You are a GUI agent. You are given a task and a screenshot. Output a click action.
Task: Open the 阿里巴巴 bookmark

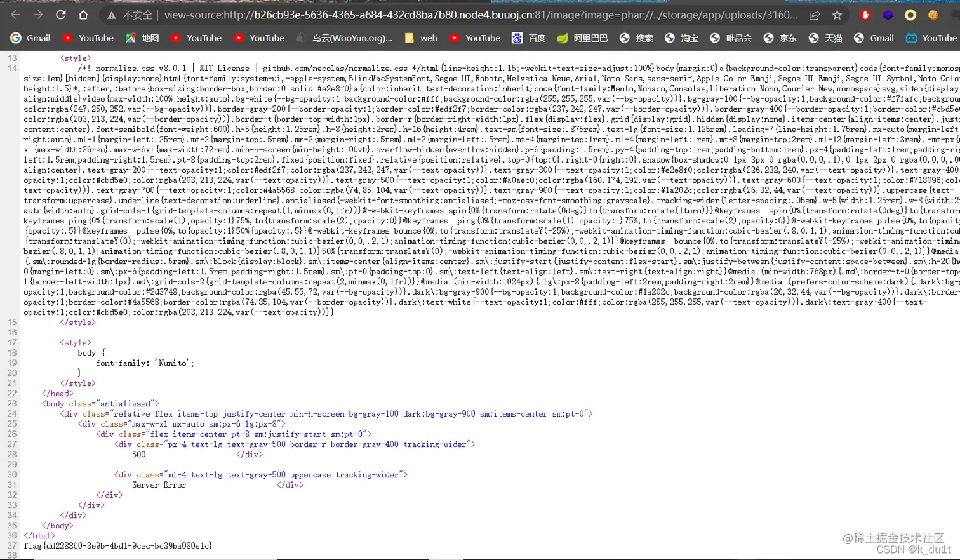[582, 38]
